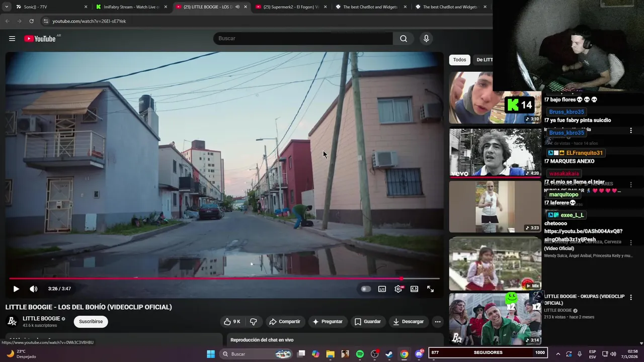Open the YouTube hamburger guide menu
Image resolution: width=644 pixels, height=362 pixels.
(12, 39)
